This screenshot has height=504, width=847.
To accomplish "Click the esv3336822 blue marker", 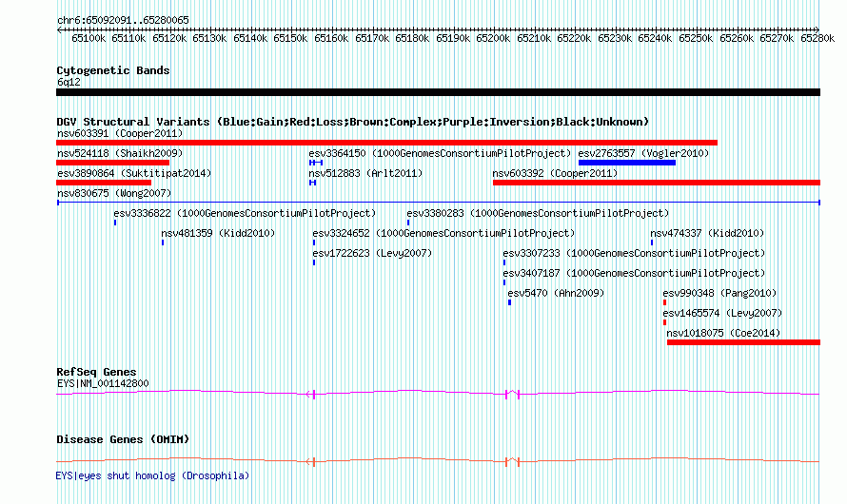I will 115,223.
